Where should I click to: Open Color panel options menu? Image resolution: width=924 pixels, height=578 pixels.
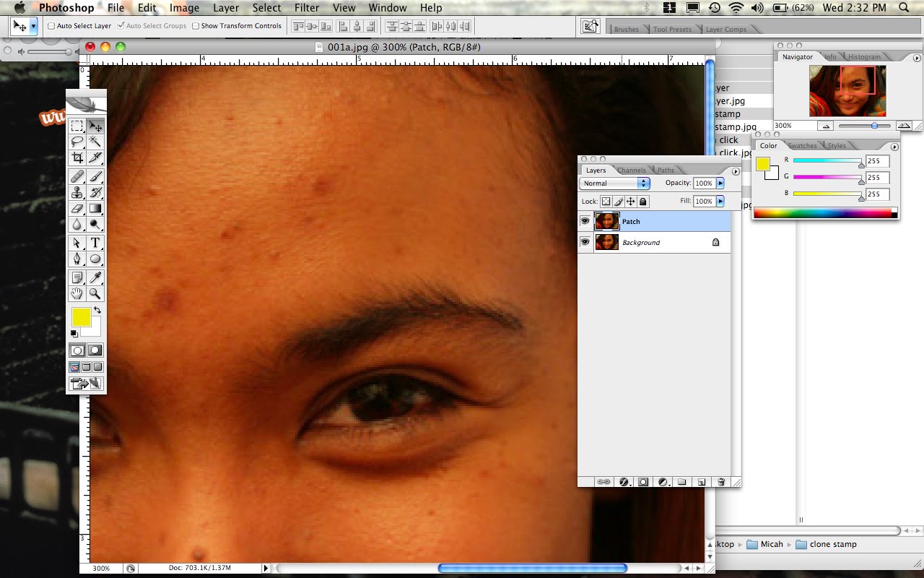click(895, 147)
